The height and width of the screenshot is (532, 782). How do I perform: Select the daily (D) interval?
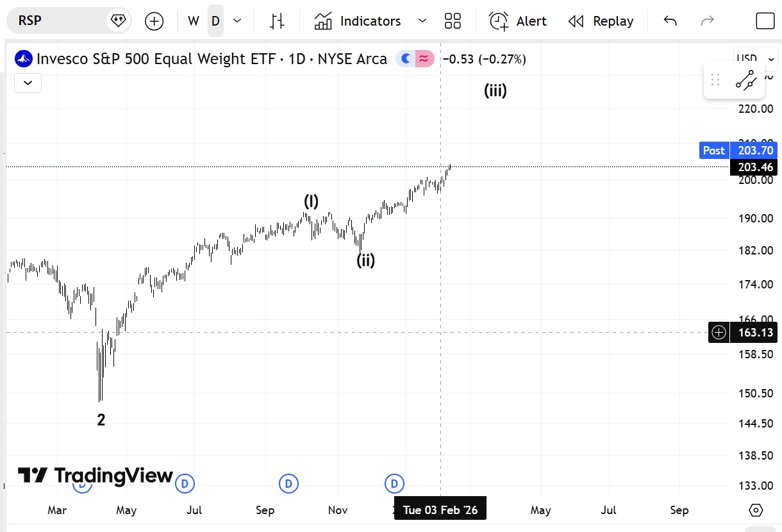pyautogui.click(x=215, y=21)
